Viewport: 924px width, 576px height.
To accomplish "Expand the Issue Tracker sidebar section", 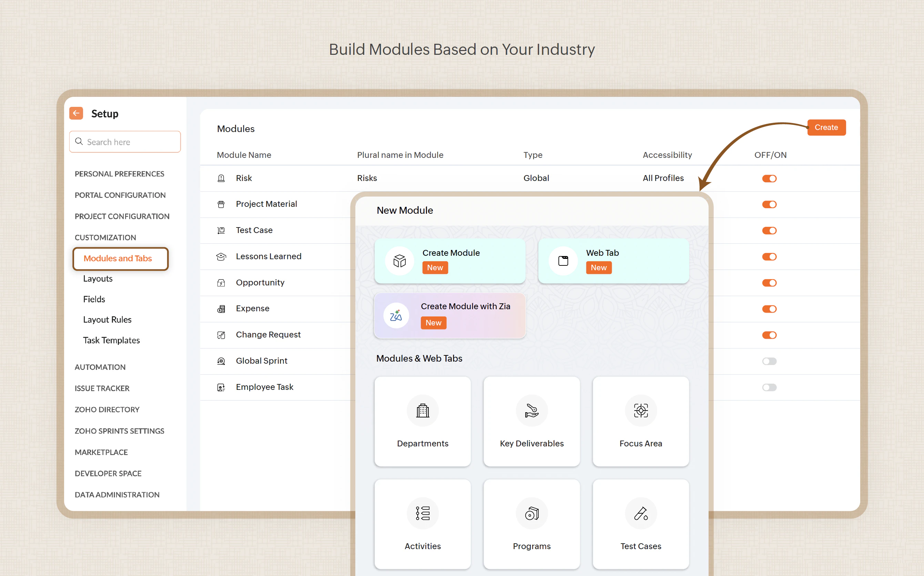I will point(102,388).
